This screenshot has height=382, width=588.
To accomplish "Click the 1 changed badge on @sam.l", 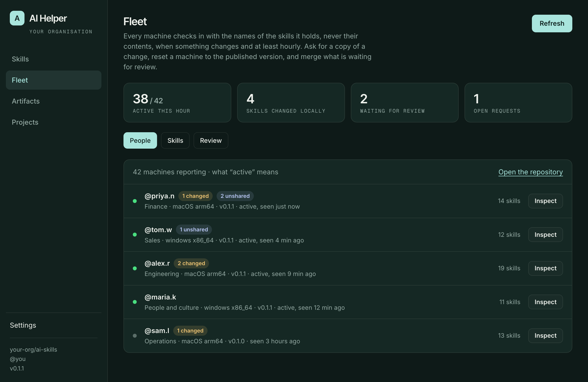I will click(190, 331).
